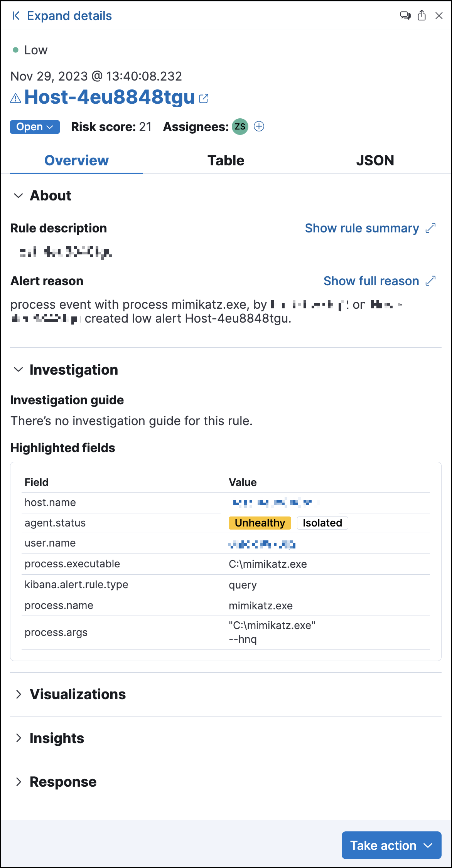Click the Take action button
This screenshot has width=452, height=868.
click(391, 845)
